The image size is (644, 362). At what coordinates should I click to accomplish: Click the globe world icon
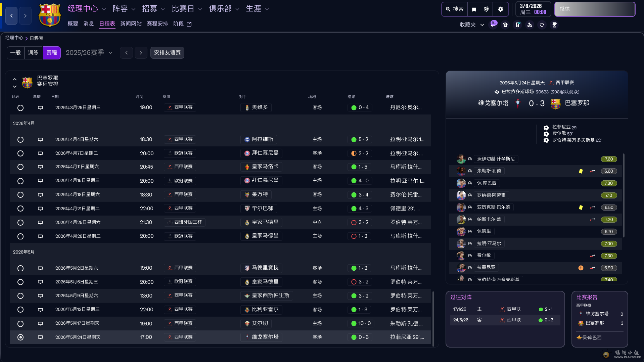point(486,9)
